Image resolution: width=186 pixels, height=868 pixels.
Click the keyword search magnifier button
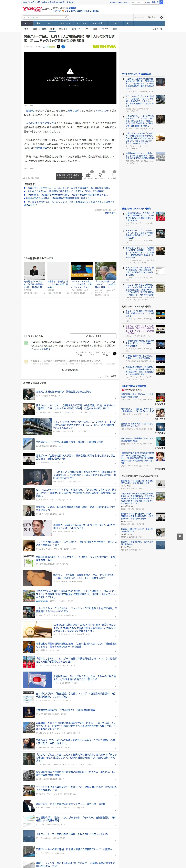point(66,18)
